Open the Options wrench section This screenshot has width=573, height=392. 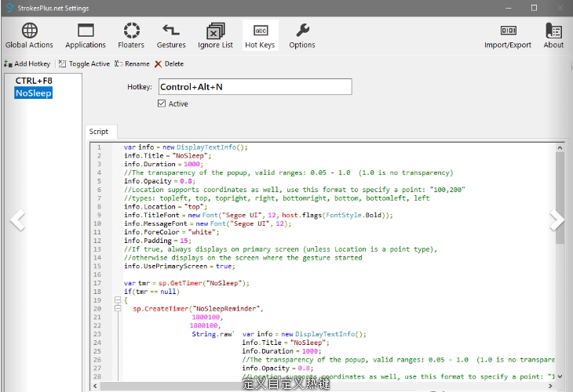point(302,35)
